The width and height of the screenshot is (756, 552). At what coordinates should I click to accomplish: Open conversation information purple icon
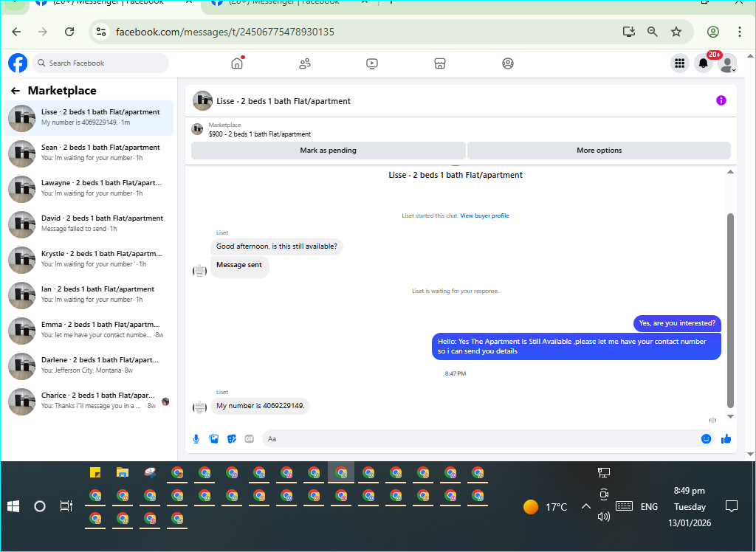coord(721,100)
